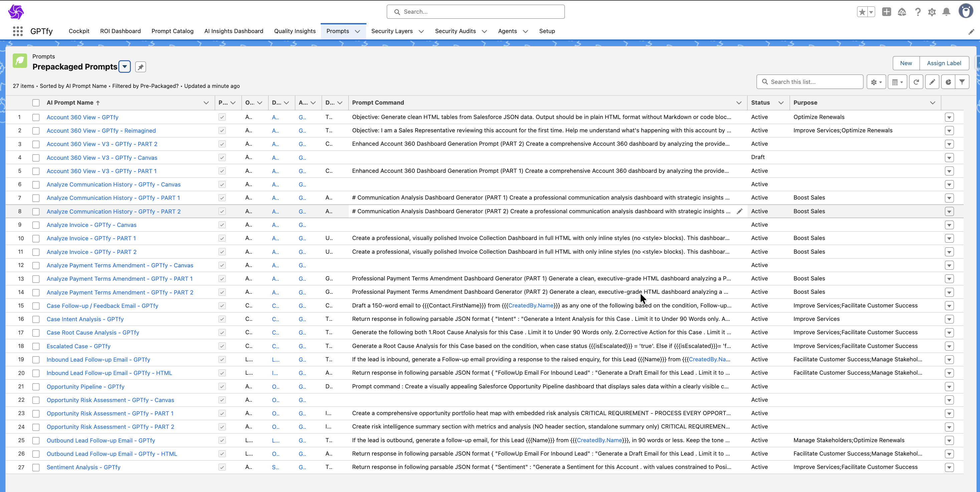
Task: Open Opportunity Pipeline - GPTfy prompt link
Action: [x=85, y=386]
